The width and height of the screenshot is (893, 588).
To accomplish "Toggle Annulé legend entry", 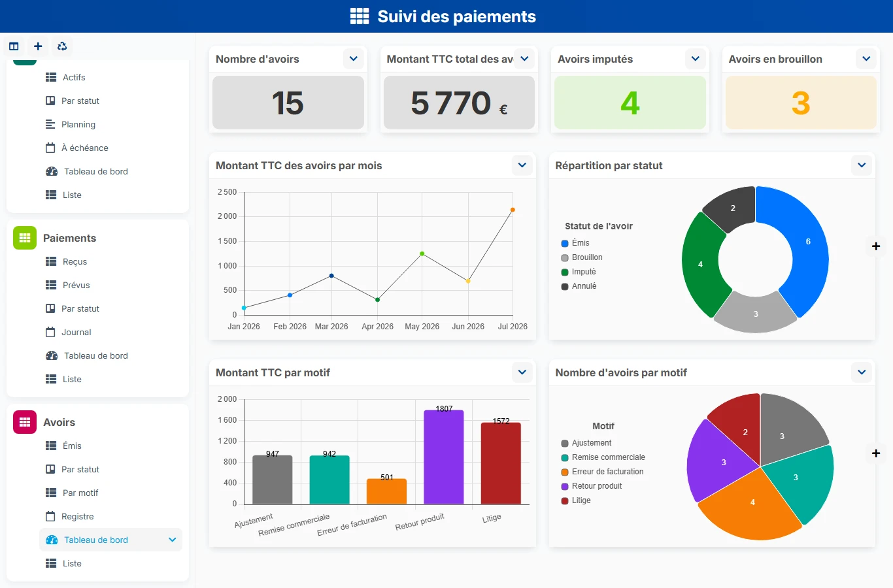I will click(579, 286).
